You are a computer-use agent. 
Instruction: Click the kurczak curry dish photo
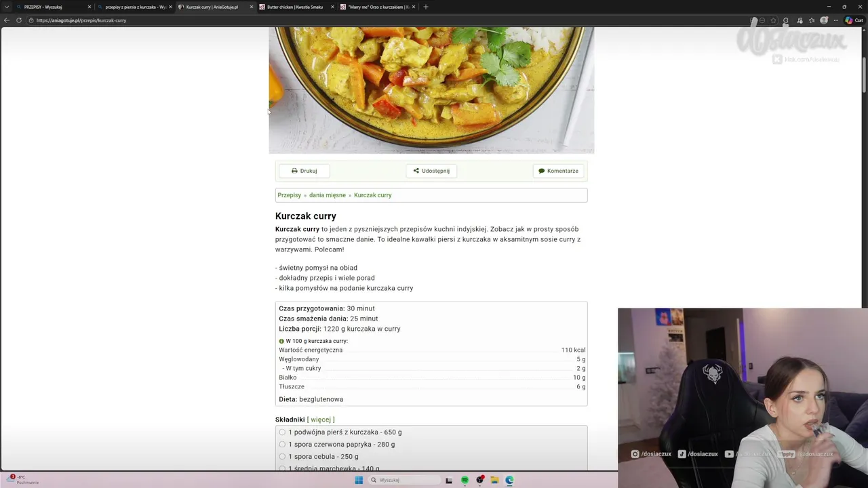pyautogui.click(x=431, y=90)
